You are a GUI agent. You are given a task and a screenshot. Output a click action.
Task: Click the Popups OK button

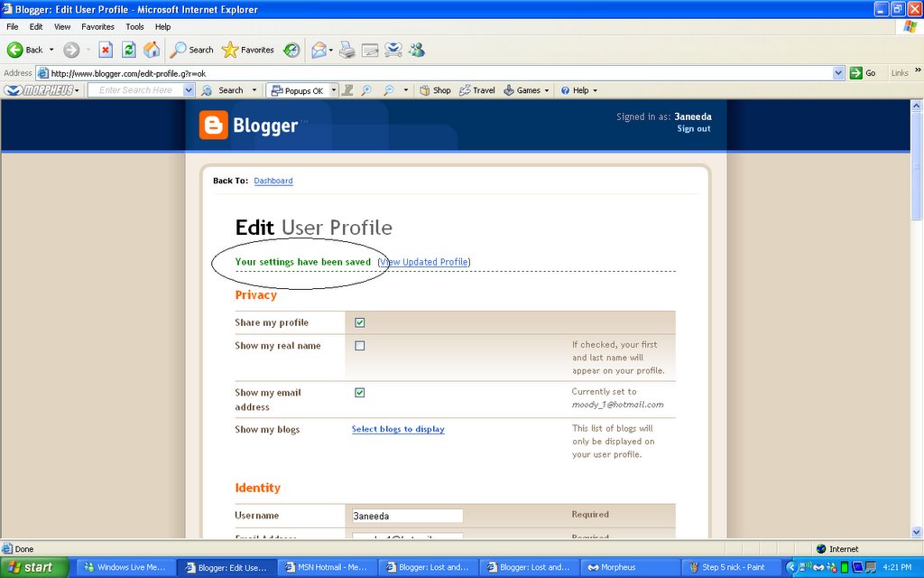tap(298, 90)
